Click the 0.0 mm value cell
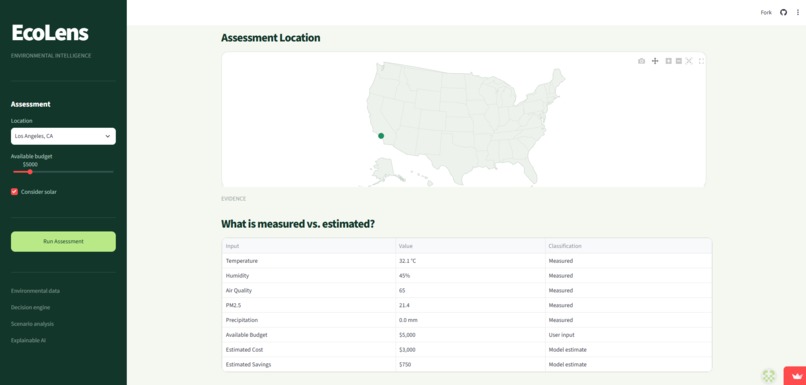This screenshot has height=385, width=806. (470, 320)
